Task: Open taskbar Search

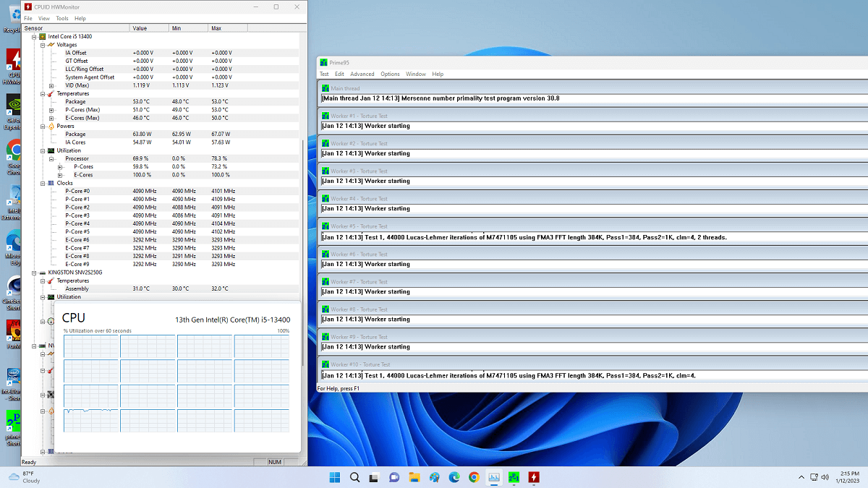Action: tap(354, 477)
